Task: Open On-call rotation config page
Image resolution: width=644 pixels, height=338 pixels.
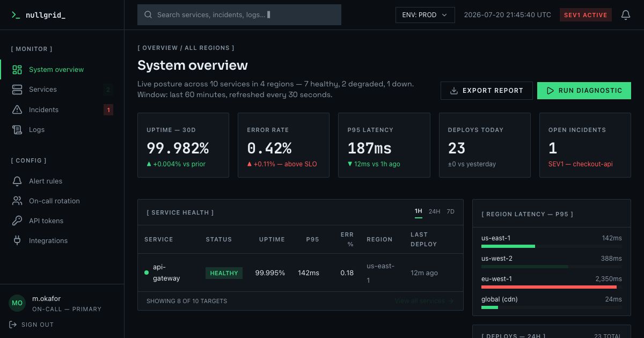Action: 62,201
